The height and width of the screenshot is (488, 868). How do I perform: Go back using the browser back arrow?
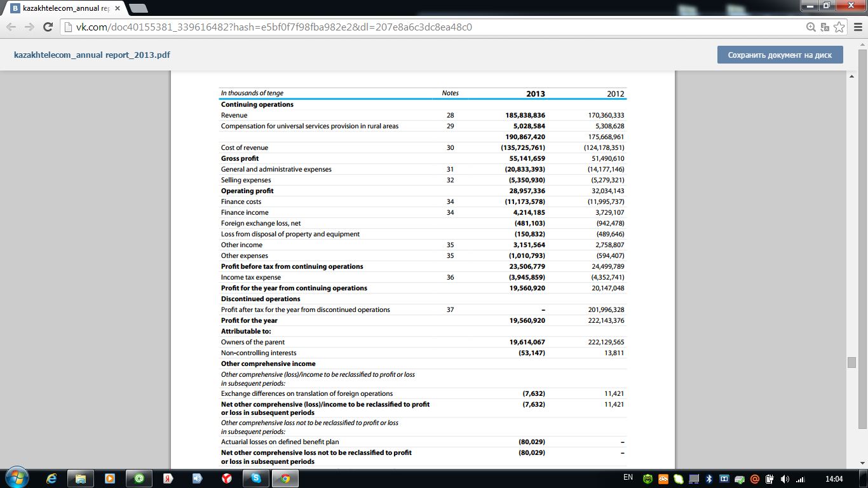[11, 27]
